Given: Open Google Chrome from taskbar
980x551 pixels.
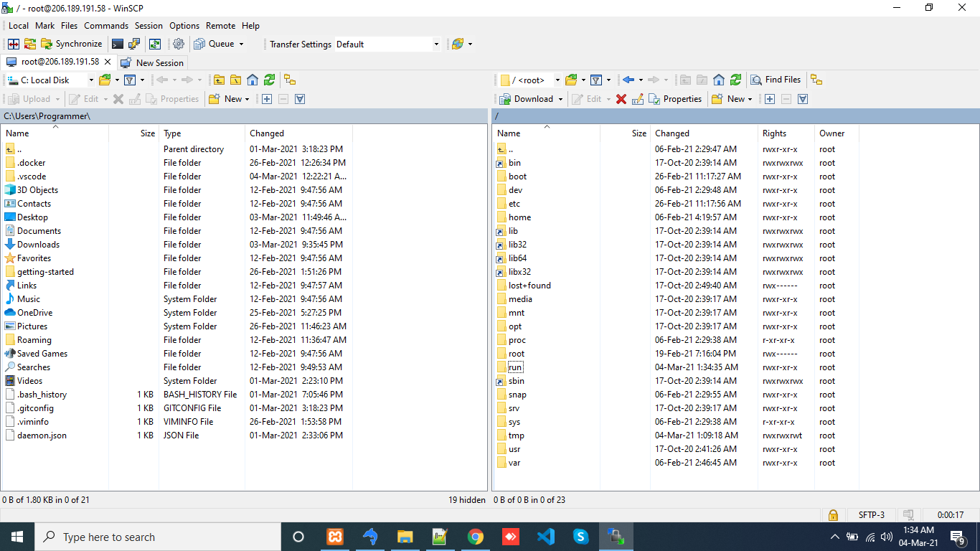Looking at the screenshot, I should [475, 537].
